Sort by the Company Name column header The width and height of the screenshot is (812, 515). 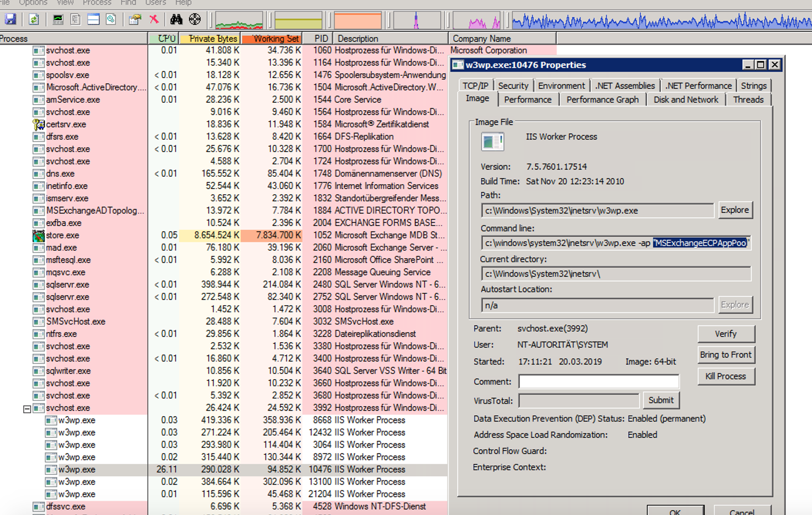(x=502, y=39)
